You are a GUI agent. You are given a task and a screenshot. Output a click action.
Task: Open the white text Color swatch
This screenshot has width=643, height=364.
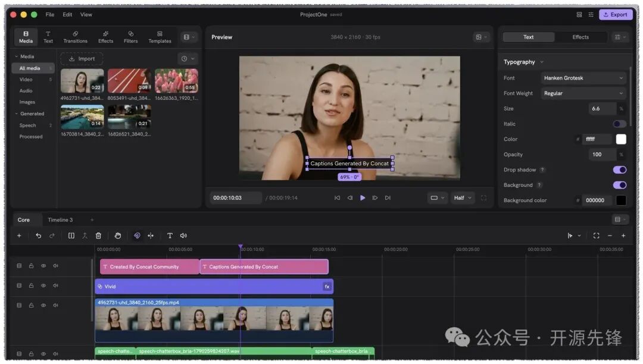[x=621, y=139]
